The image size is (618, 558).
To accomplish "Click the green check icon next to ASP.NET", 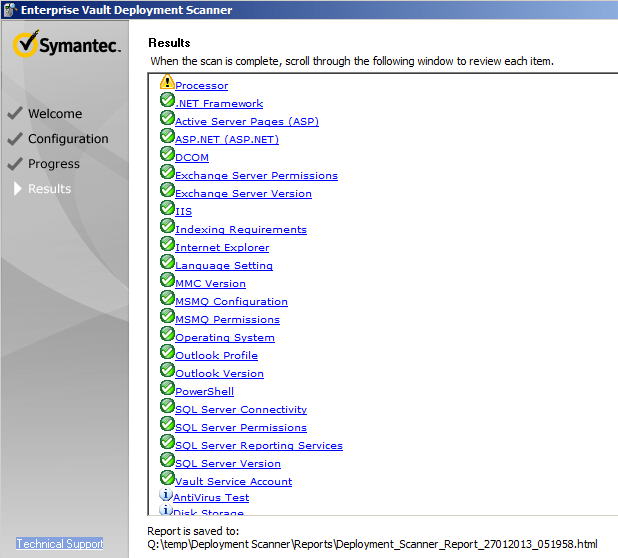I will click(167, 136).
